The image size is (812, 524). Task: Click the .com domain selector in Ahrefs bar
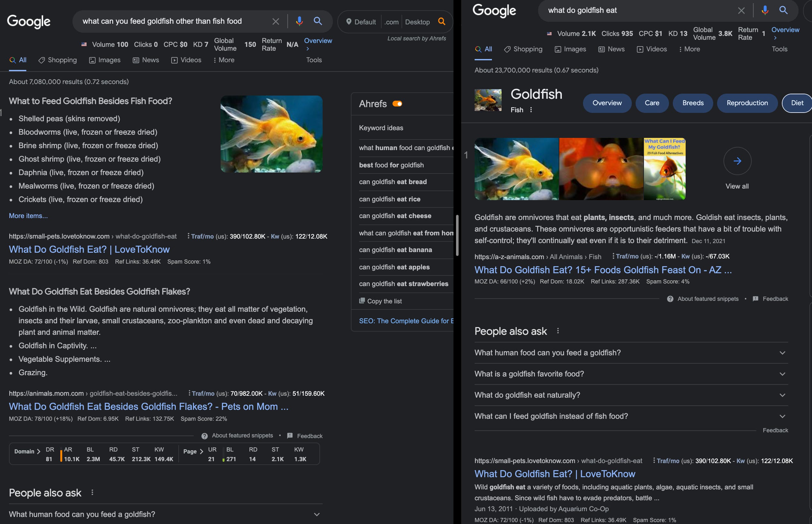pyautogui.click(x=392, y=22)
